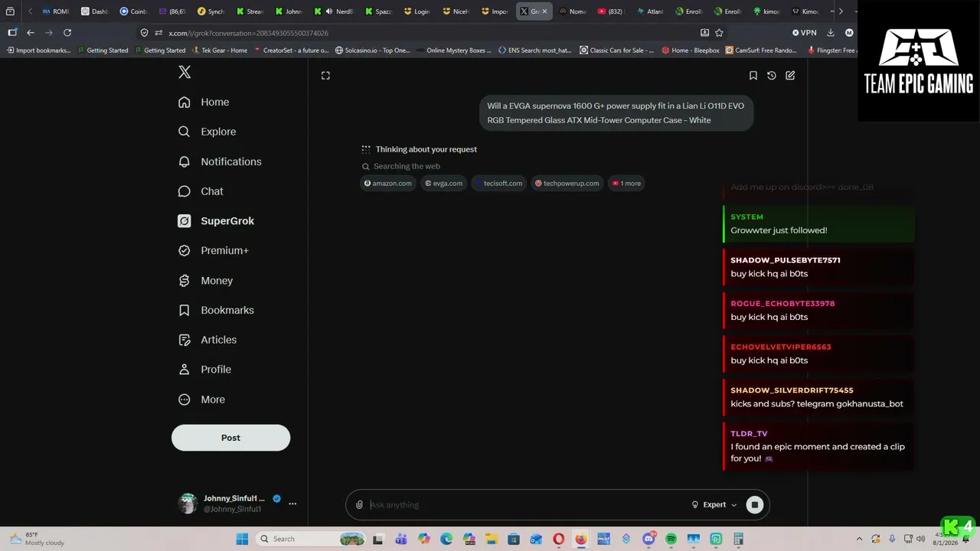The image size is (980, 551).
Task: Open Bookmarks in the sidebar
Action: coord(216,310)
